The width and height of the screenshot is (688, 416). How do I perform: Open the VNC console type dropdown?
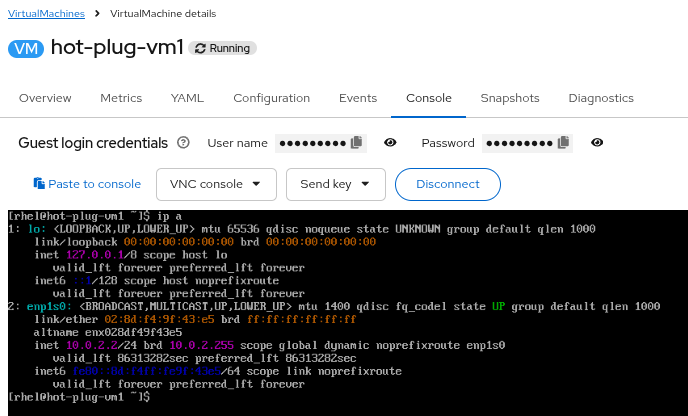pyautogui.click(x=216, y=184)
